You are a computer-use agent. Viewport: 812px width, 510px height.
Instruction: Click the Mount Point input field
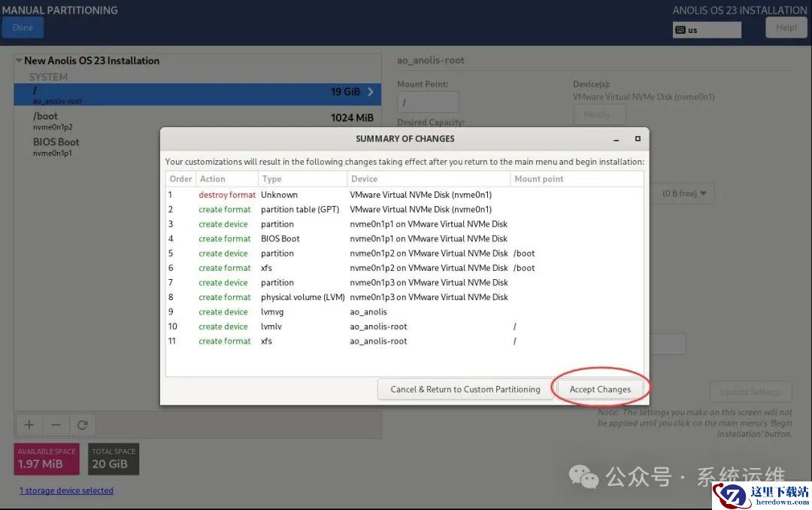(x=428, y=102)
